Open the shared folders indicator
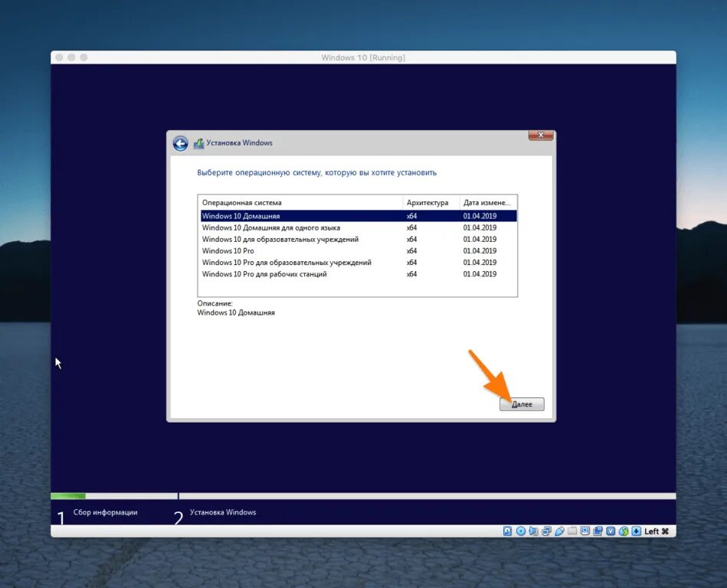Viewport: 727px width, 588px height. click(x=572, y=531)
